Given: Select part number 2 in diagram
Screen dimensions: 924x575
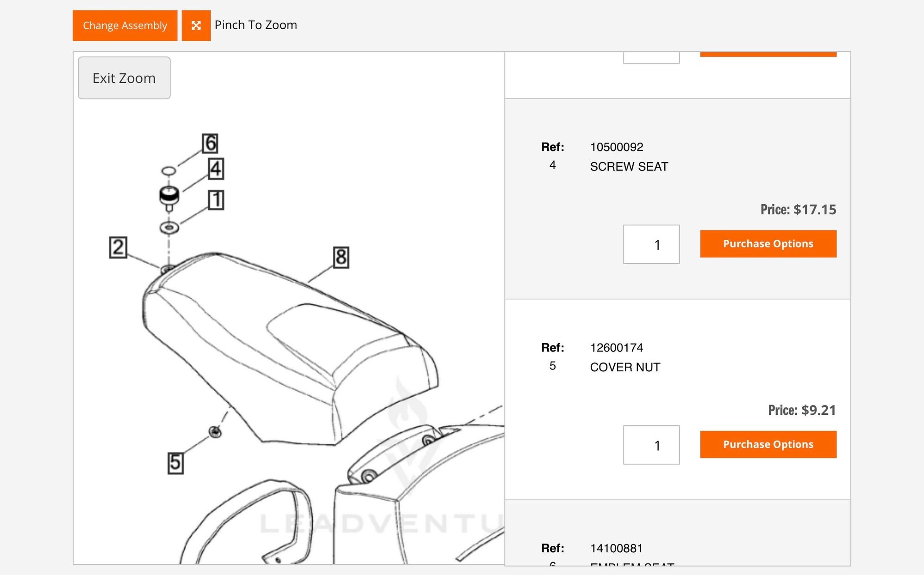Looking at the screenshot, I should tap(118, 247).
